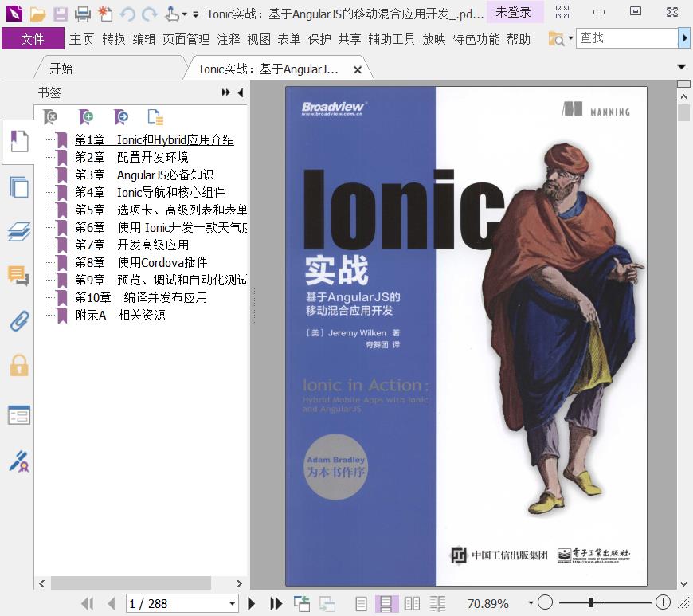The width and height of the screenshot is (693, 616).
Task: Zoom in with the plus button
Action: pos(663,602)
